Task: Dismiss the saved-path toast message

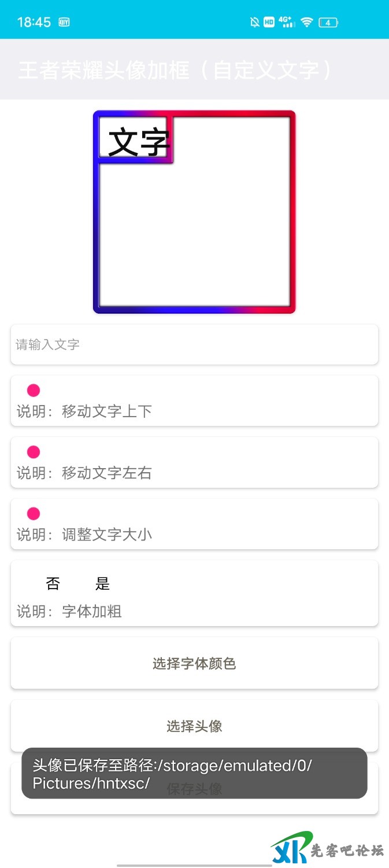Action: [194, 774]
